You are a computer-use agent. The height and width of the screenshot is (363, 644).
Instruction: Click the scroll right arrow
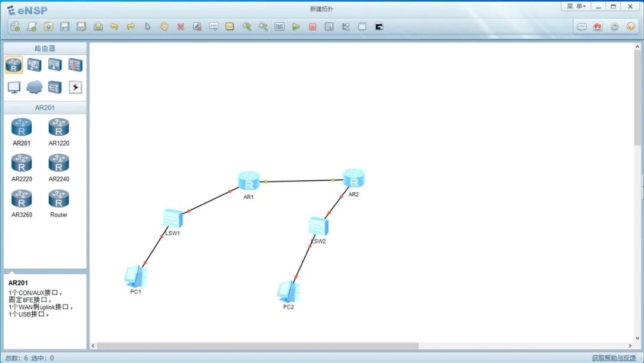(x=630, y=346)
